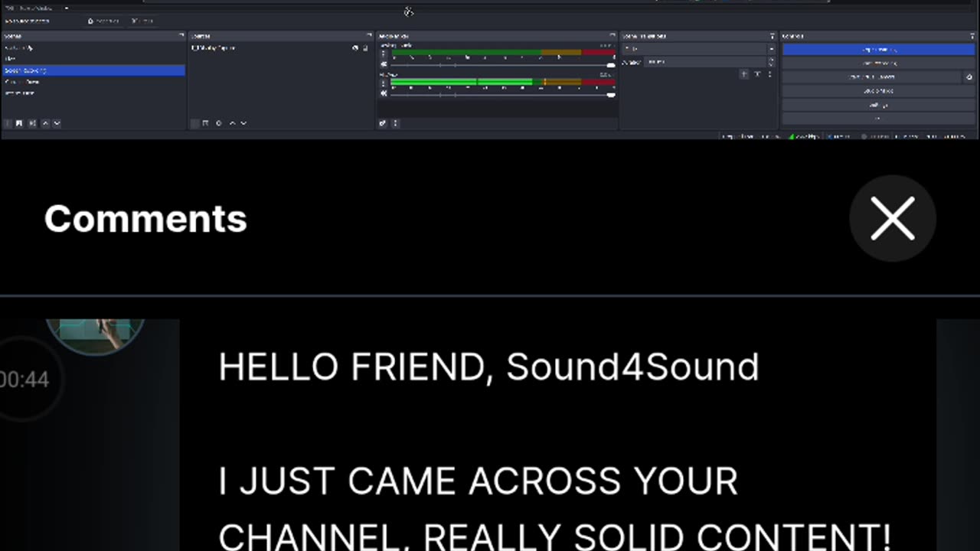Select the bottom scene in the OBS Scenes list
The image size is (980, 551).
(x=93, y=93)
